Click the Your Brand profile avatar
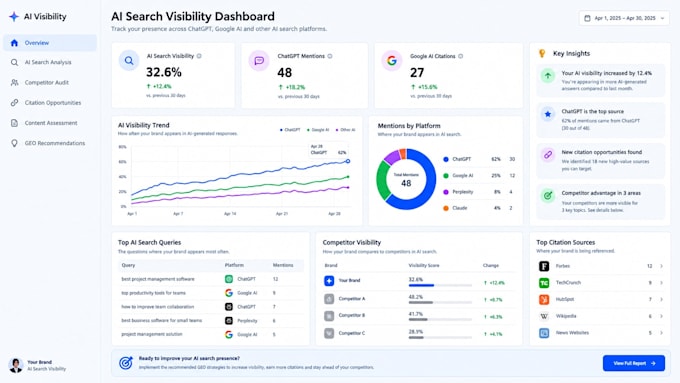The image size is (680, 383). point(16,365)
